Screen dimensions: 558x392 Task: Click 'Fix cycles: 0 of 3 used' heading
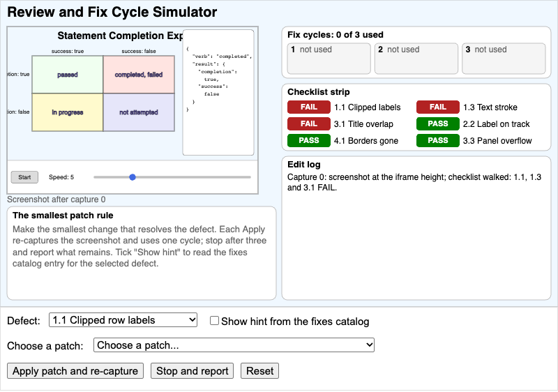coord(335,35)
